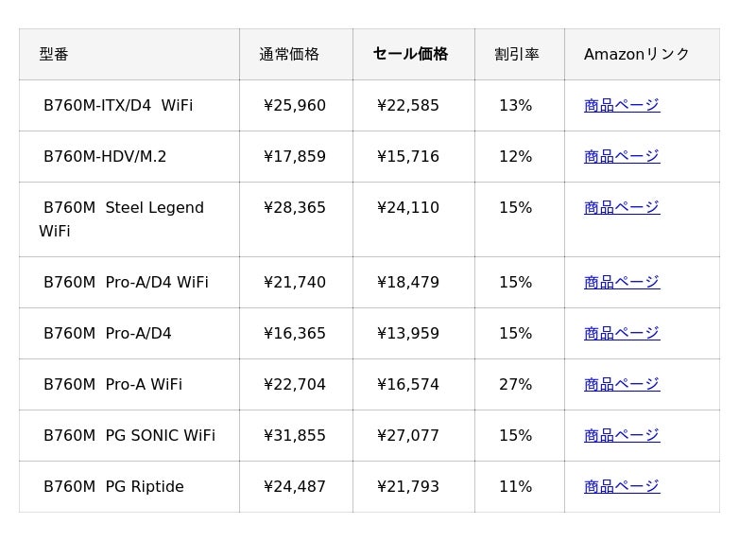
Task: Open 商品ページ link for B760M-ITX/D4 WiFi
Action: [621, 105]
